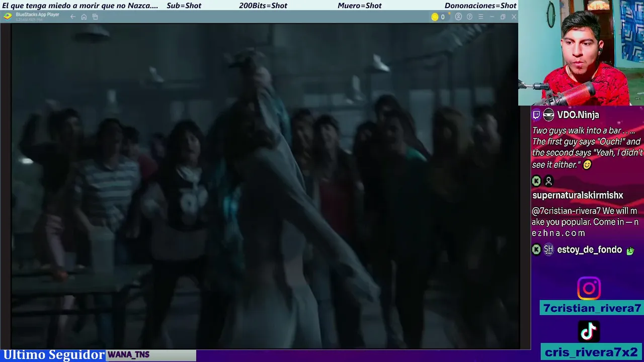Click the Ultimo Seguidor label
Viewport: 644px width, 362px height.
53,355
